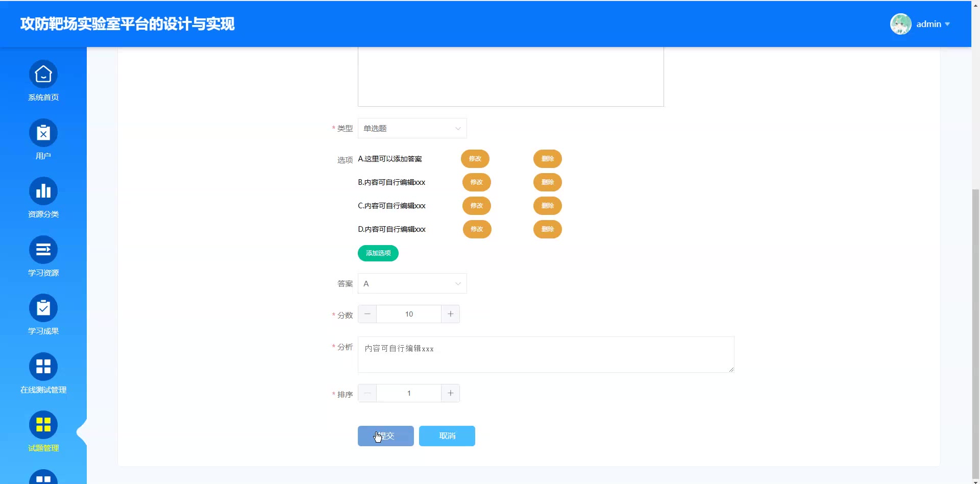Open the 资源分类 chart icon
Viewport: 980px width, 484px height.
pos(43,191)
